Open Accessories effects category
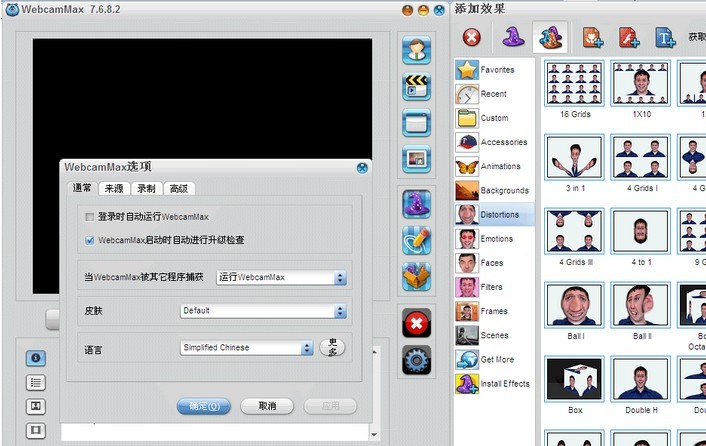Viewport: 706px width, 446px height. pos(494,142)
